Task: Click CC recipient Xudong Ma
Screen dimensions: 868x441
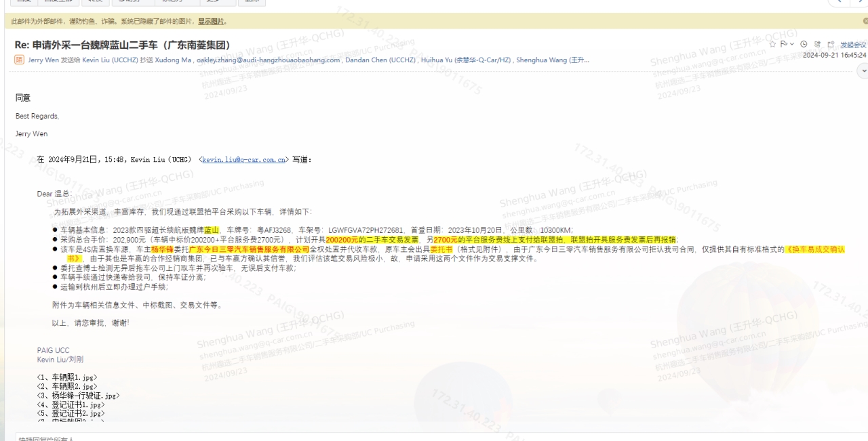Action: point(174,60)
